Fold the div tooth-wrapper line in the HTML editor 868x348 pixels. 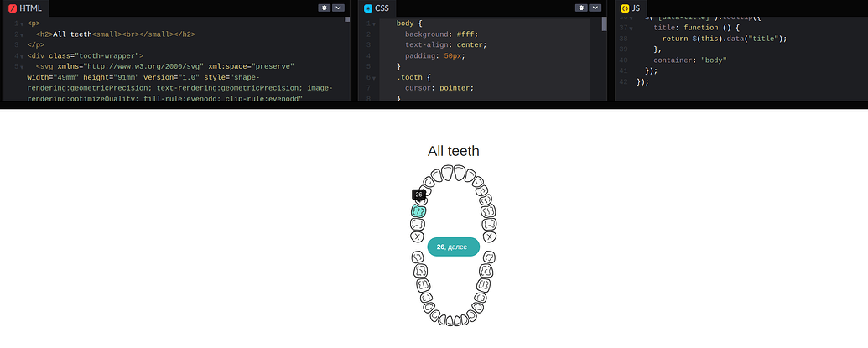22,56
